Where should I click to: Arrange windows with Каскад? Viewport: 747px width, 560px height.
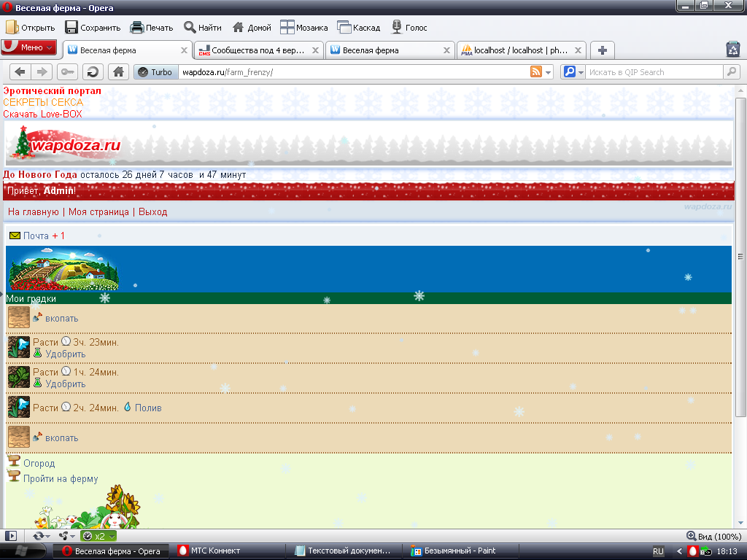[x=359, y=28]
